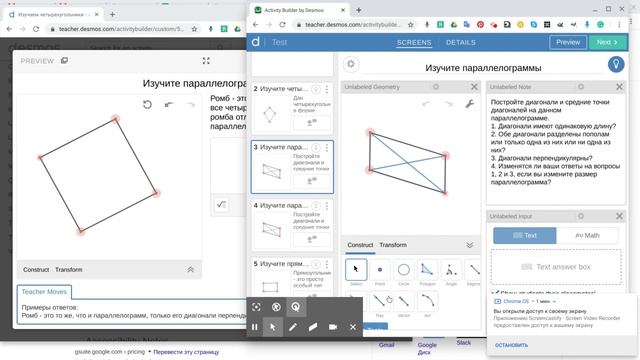This screenshot has width=640, height=360.
Task: Select screen 2 thumbnail in the list
Action: [x=292, y=108]
